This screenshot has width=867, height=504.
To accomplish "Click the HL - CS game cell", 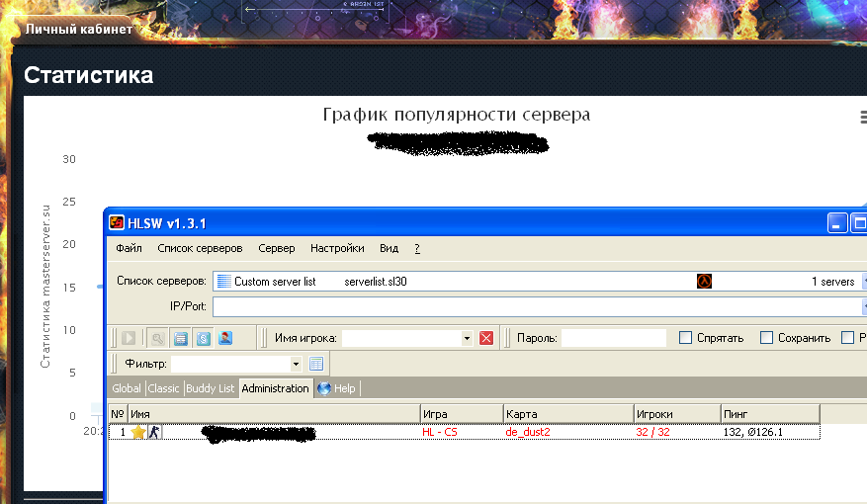I will pyautogui.click(x=440, y=432).
